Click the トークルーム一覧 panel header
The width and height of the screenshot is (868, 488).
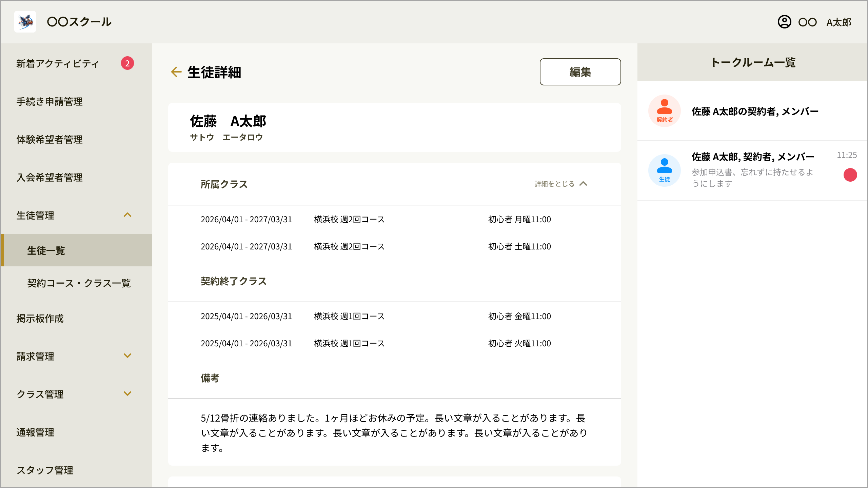click(753, 62)
